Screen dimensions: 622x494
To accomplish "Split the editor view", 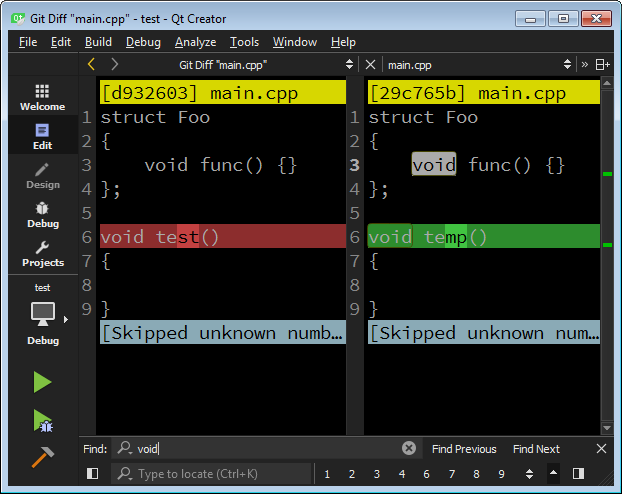I will click(602, 64).
